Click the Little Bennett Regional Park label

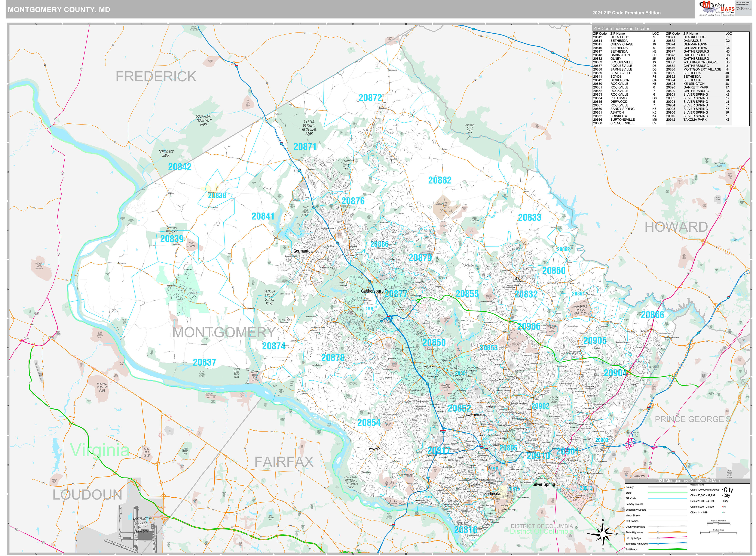[309, 127]
